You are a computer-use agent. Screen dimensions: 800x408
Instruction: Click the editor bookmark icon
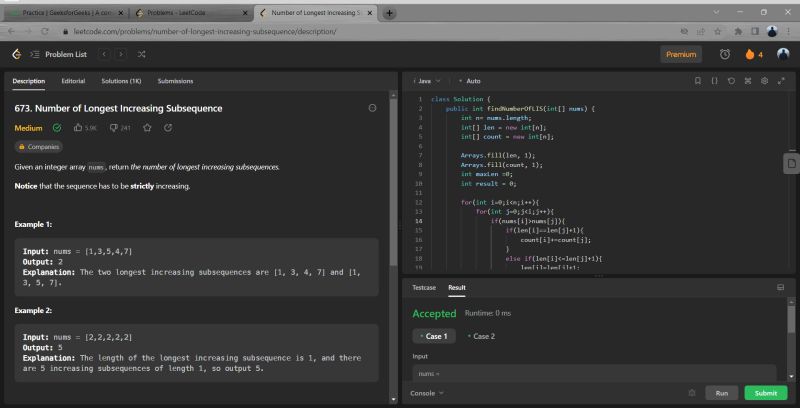pyautogui.click(x=697, y=81)
